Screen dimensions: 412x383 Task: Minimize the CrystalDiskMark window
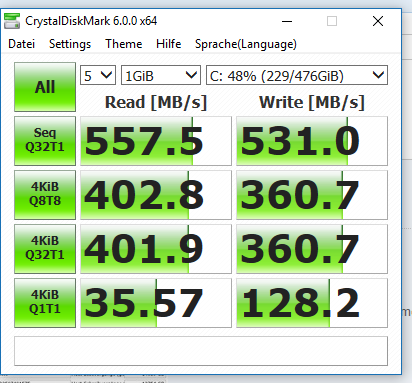pos(287,21)
